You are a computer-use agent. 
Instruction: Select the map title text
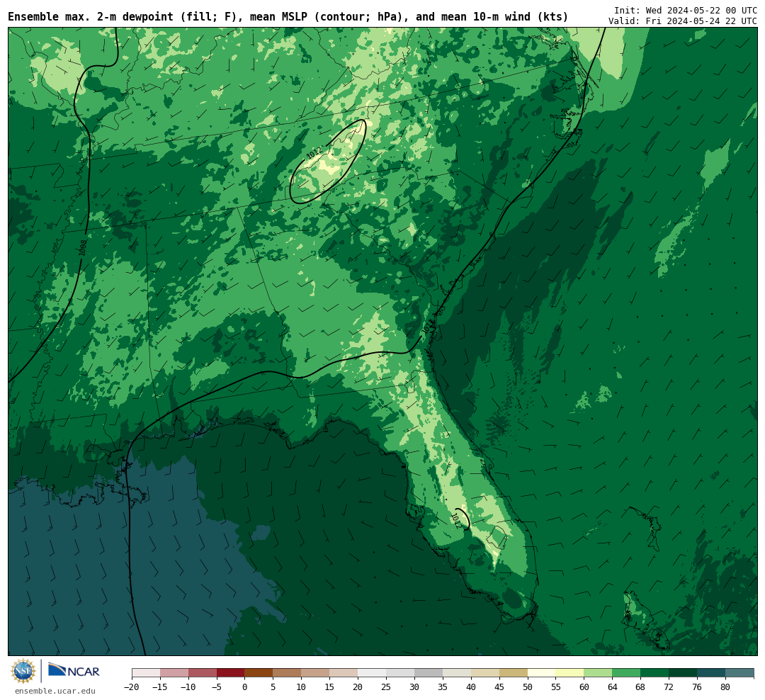(x=288, y=17)
